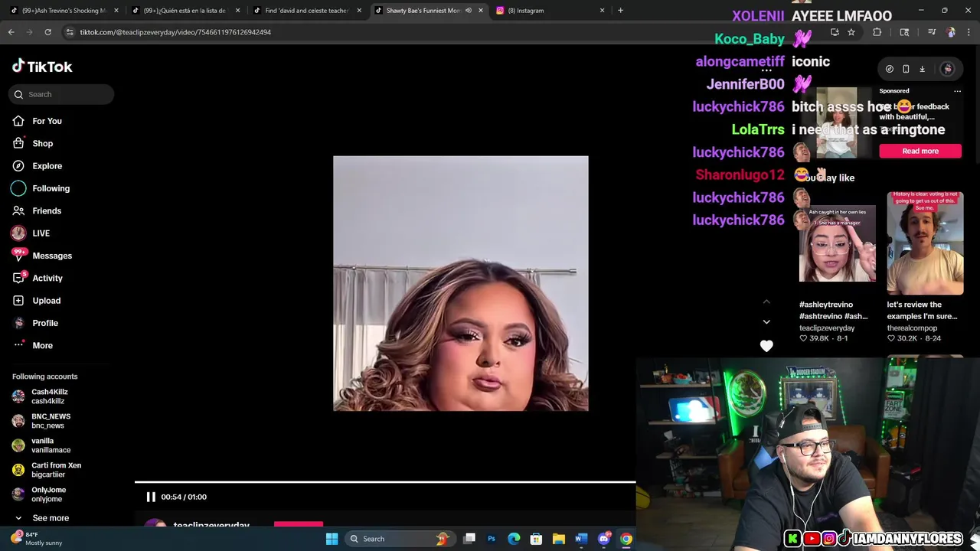Expand the More menu in sidebar
The width and height of the screenshot is (980, 551).
click(x=42, y=345)
